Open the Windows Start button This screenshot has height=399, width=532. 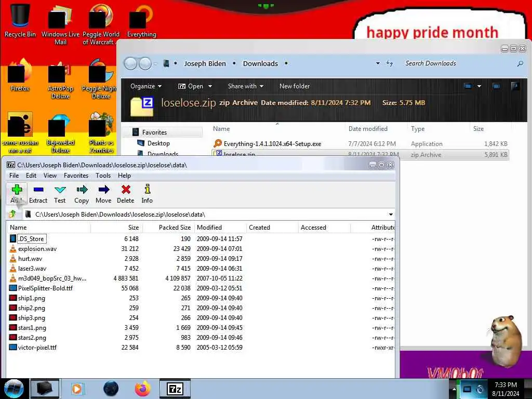pos(14,389)
